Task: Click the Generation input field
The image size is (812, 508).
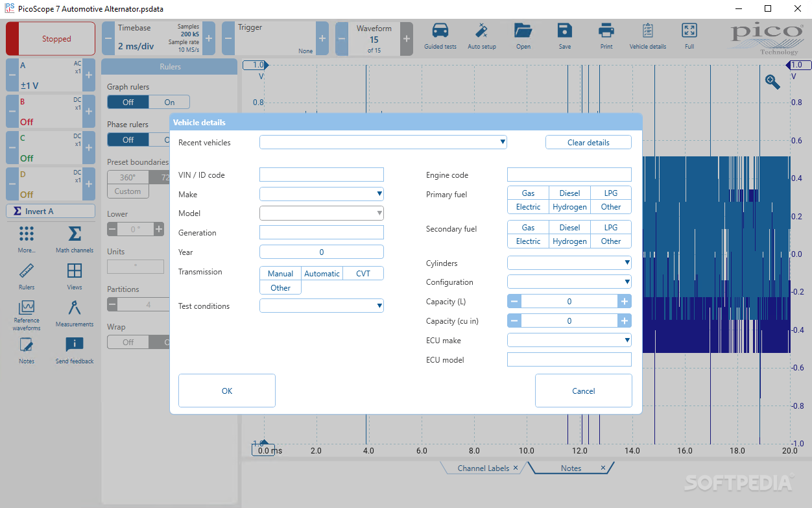Action: 322,232
